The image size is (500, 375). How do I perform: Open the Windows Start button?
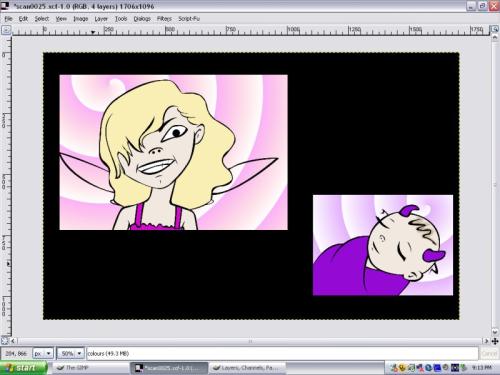[23, 368]
